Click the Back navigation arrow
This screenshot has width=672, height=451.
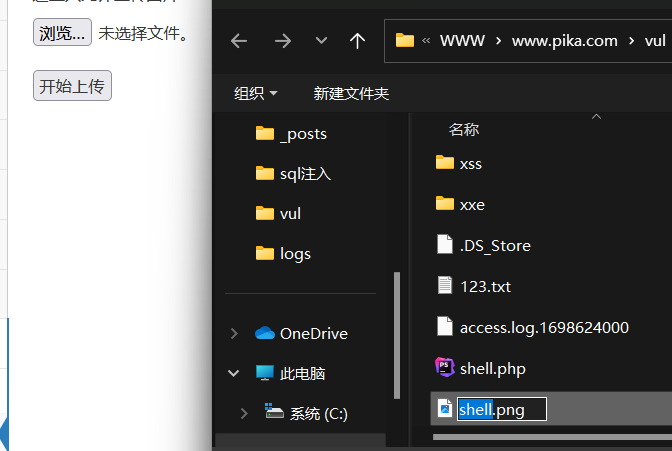(x=239, y=41)
